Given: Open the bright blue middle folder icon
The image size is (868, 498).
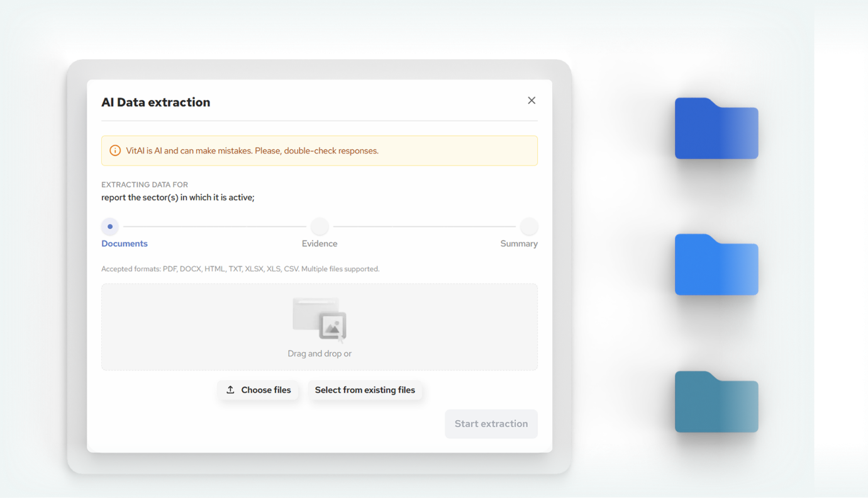Looking at the screenshot, I should (x=716, y=264).
